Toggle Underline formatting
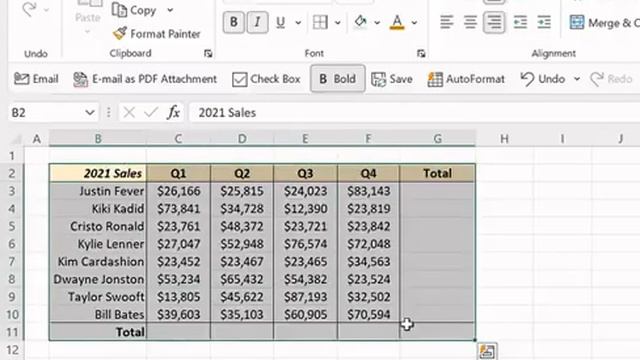640x360 pixels. pos(280,22)
